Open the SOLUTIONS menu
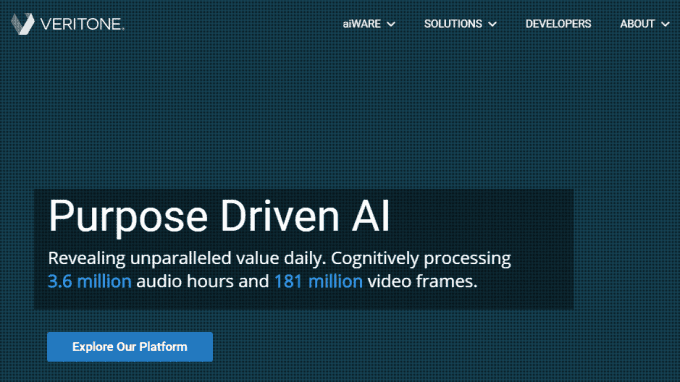The image size is (680, 382). coord(453,24)
